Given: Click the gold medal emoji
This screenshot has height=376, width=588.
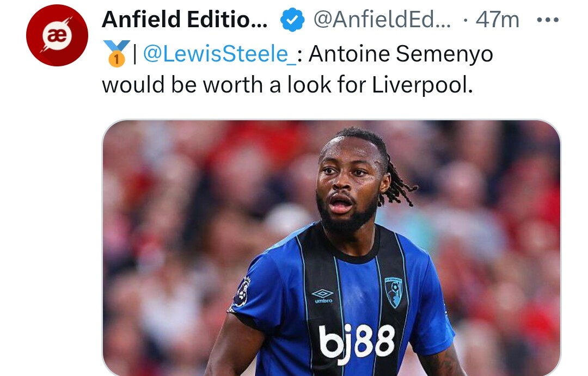Looking at the screenshot, I should point(117,54).
